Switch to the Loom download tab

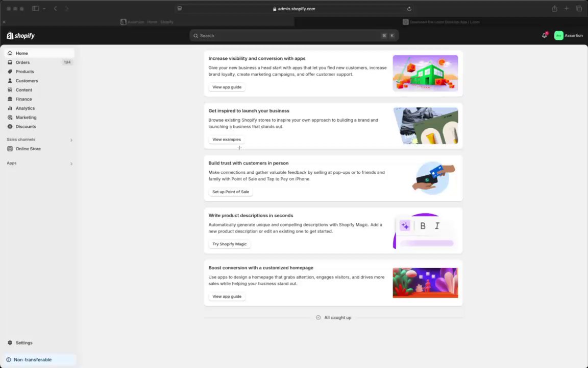click(x=441, y=22)
